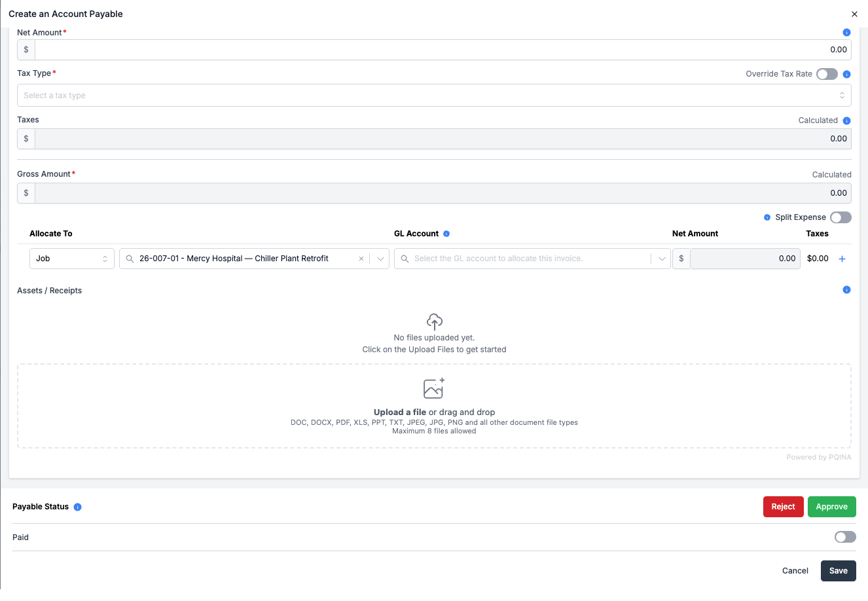
Task: Click the Gross Amount field
Action: pyautogui.click(x=443, y=193)
